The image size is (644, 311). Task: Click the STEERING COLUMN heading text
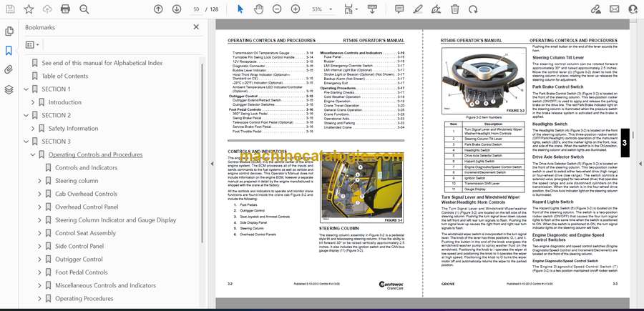click(339, 228)
